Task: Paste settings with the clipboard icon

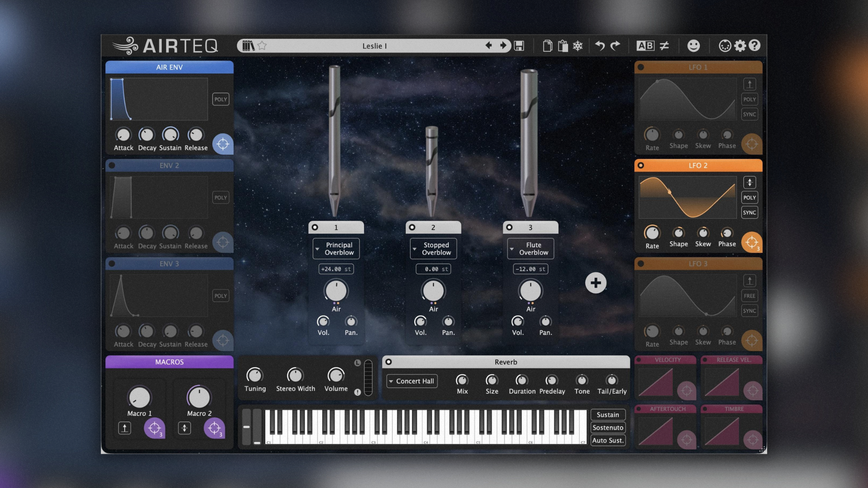Action: (x=563, y=46)
